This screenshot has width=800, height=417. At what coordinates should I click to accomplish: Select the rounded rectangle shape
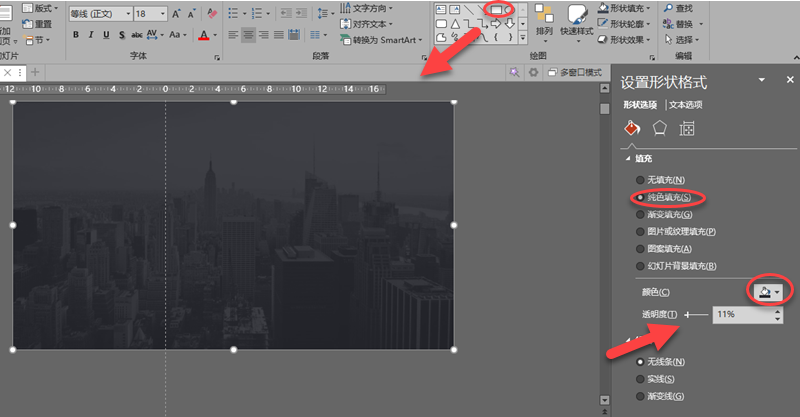coord(441,23)
